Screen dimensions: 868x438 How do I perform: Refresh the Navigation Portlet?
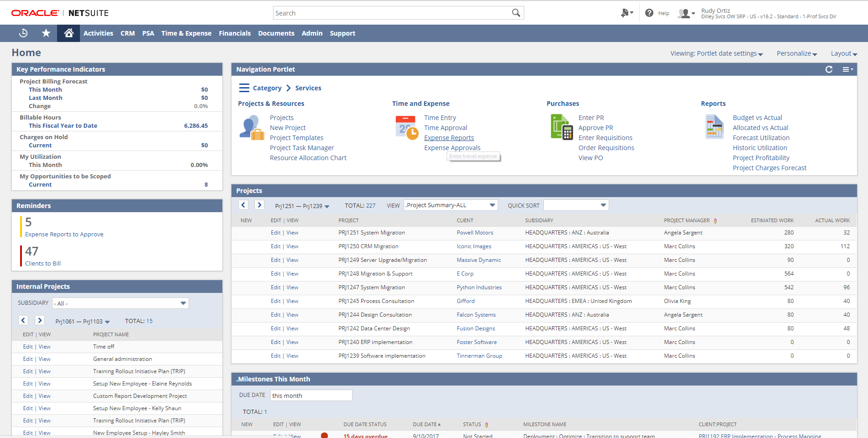pos(829,69)
